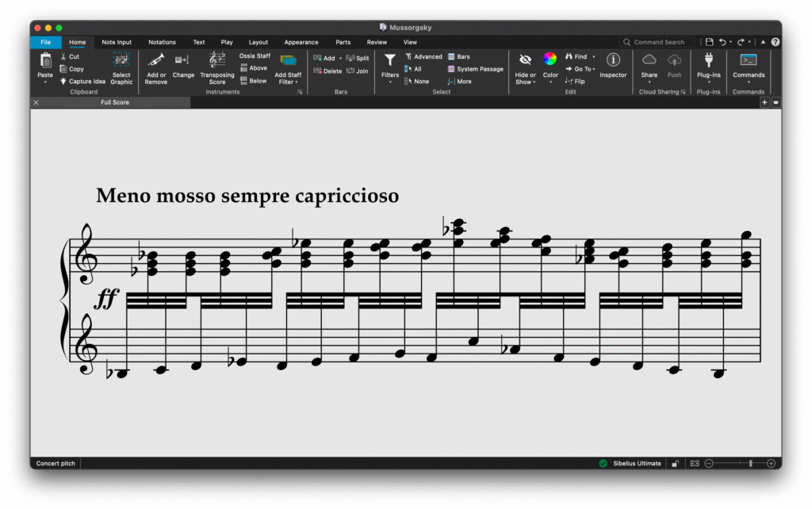
Task: Open the Plug-ins dropdown
Action: tap(708, 68)
